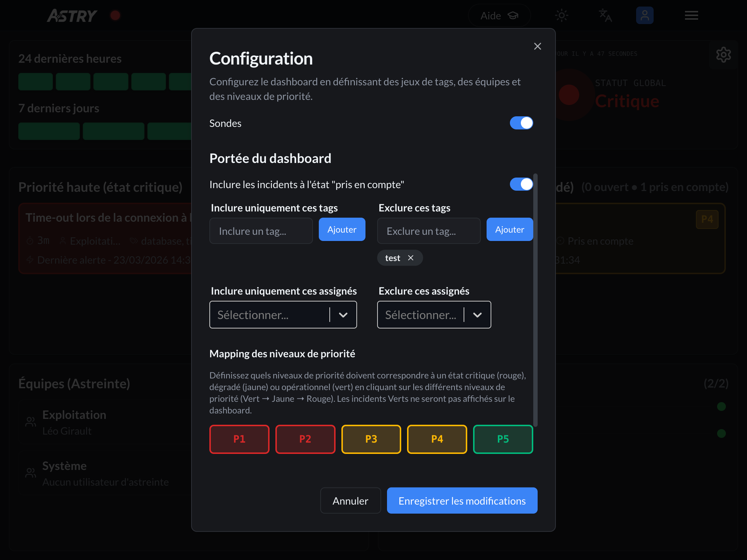Toggle the Sondes switch
Image resolution: width=747 pixels, height=560 pixels.
pyautogui.click(x=521, y=123)
